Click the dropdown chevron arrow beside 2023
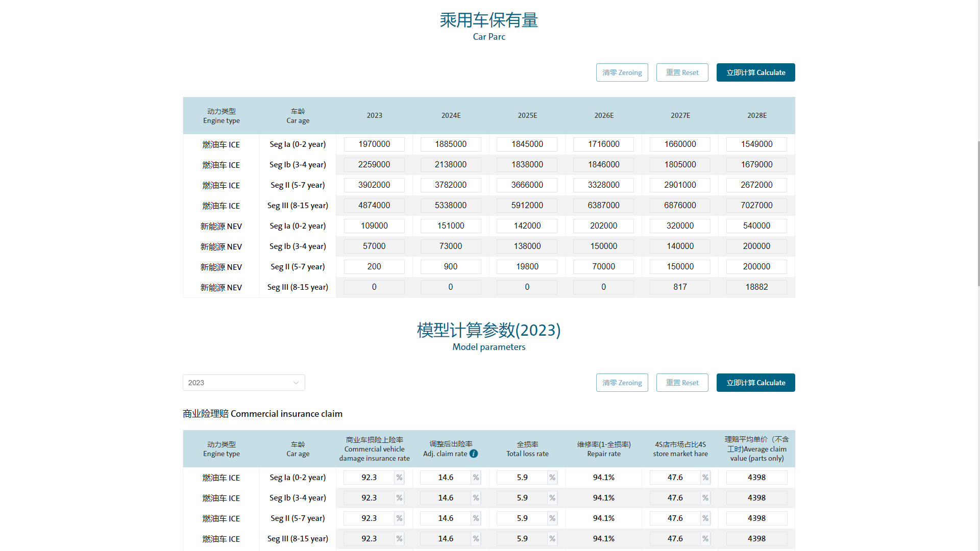The width and height of the screenshot is (980, 551). pos(296,383)
